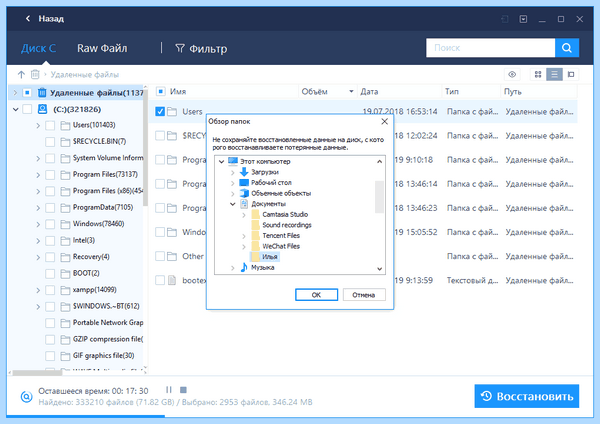Viewport: 600px width, 424px height.
Task: Click the Восстановить recover button
Action: [x=527, y=396]
